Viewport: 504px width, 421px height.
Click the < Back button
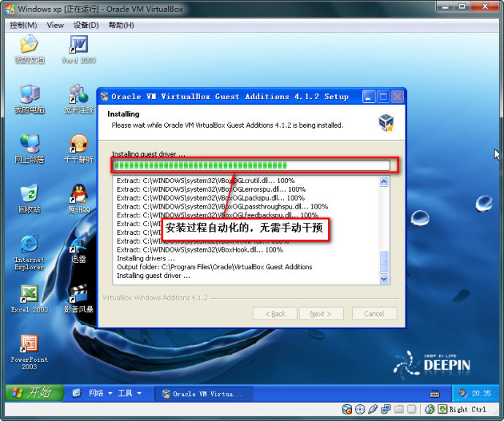point(275,314)
